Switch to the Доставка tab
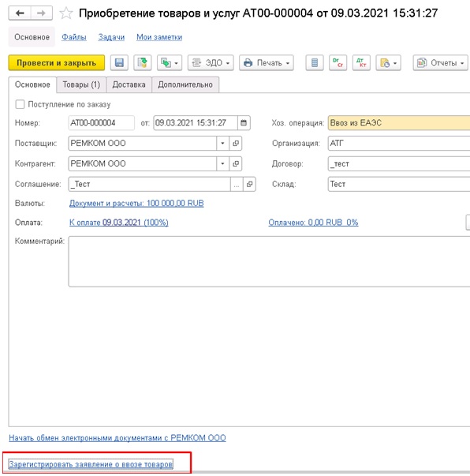The image size is (470, 476). [x=129, y=84]
